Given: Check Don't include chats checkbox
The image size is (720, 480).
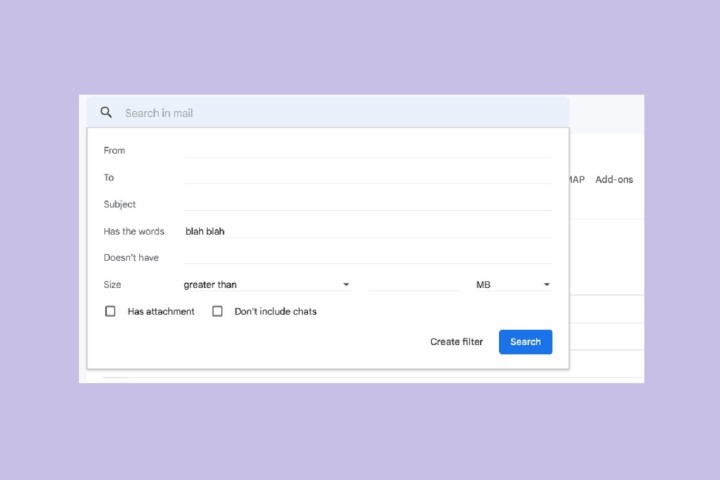Looking at the screenshot, I should click(x=217, y=311).
